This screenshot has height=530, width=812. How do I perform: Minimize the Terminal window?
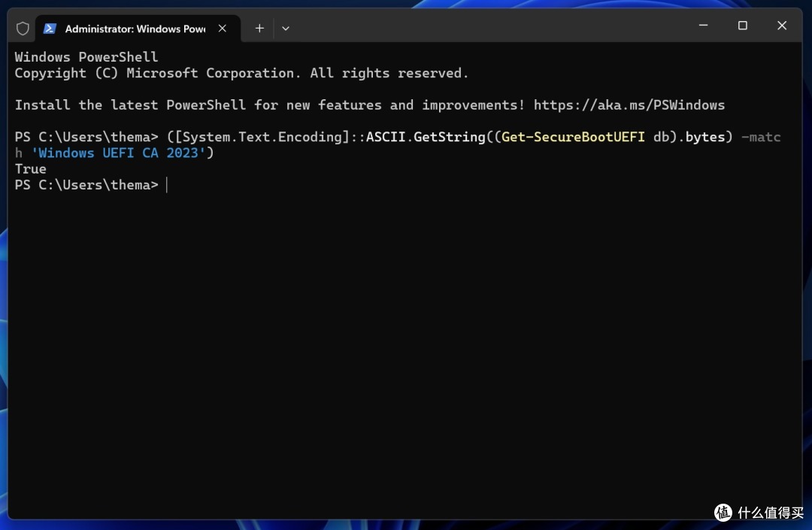click(x=703, y=26)
